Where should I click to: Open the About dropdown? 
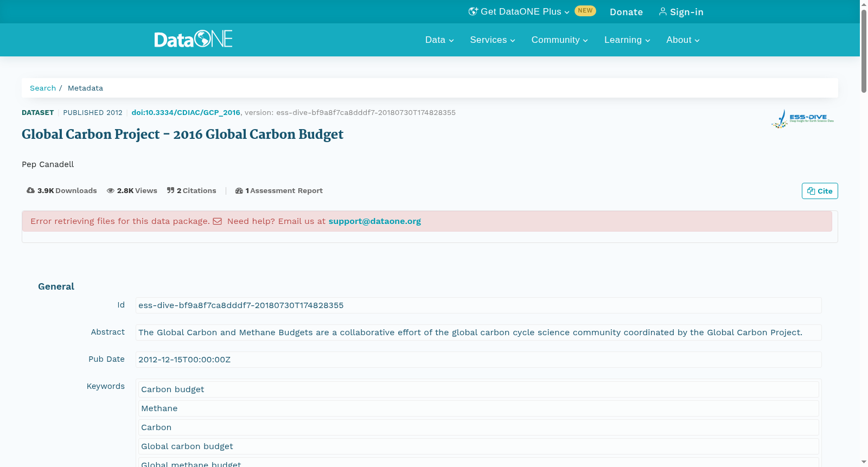click(683, 40)
